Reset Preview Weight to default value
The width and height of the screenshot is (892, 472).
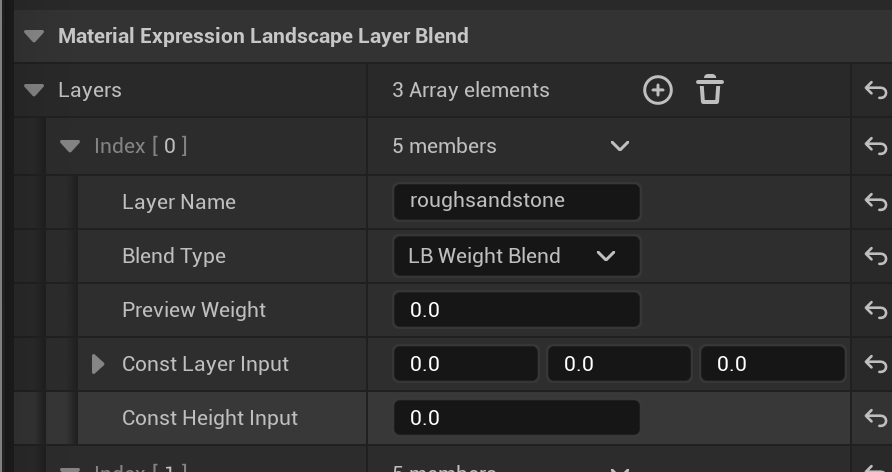[875, 310]
